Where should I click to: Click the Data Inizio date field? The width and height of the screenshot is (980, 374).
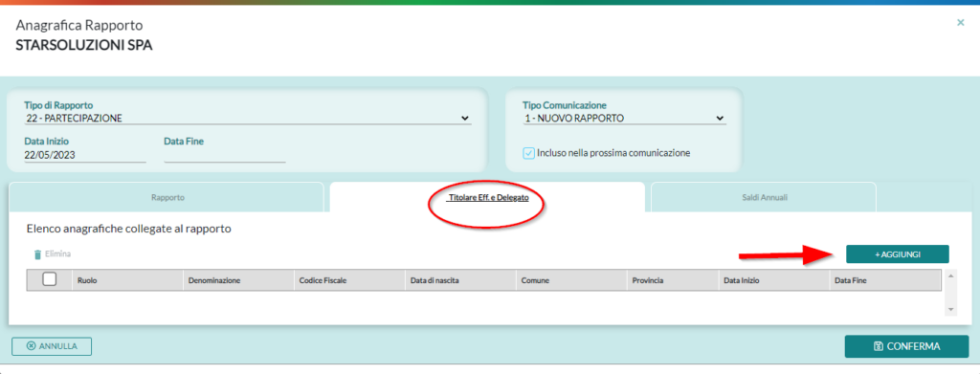click(85, 156)
